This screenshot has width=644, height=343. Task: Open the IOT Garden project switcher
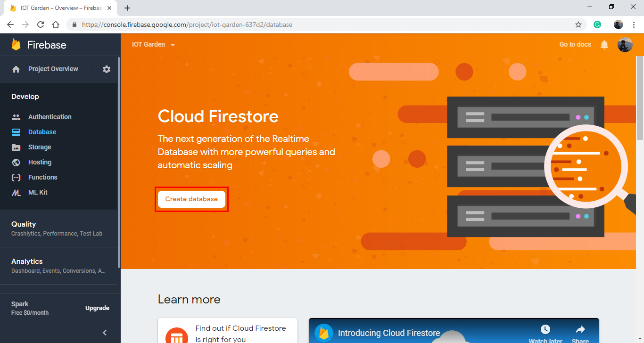[x=153, y=44]
